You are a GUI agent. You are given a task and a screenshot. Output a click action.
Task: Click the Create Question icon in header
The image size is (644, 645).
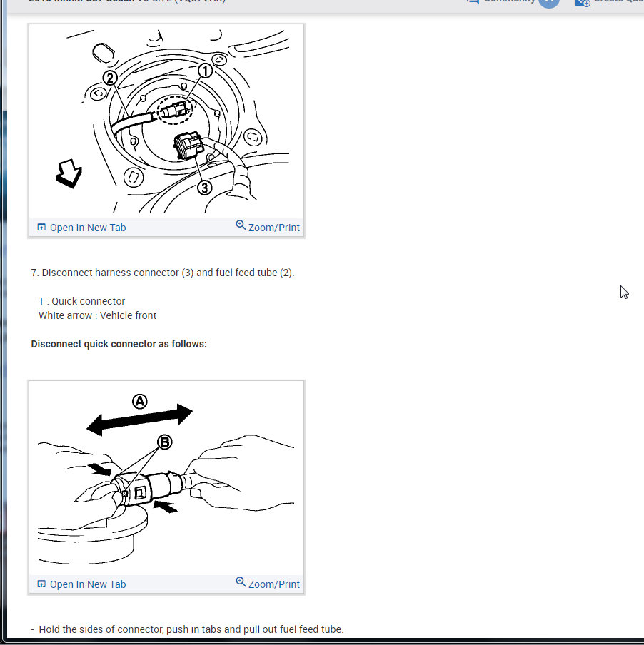click(583, 3)
